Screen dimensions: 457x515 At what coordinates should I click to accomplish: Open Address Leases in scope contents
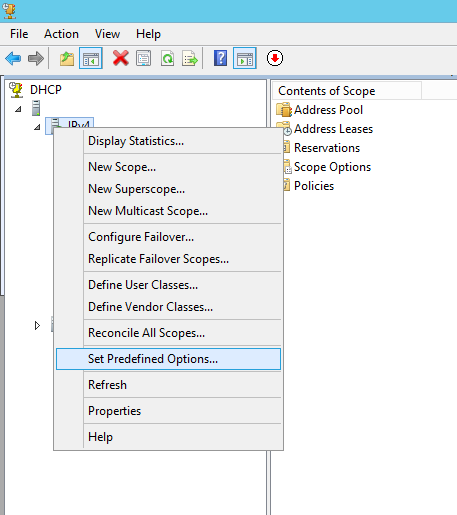click(x=333, y=129)
